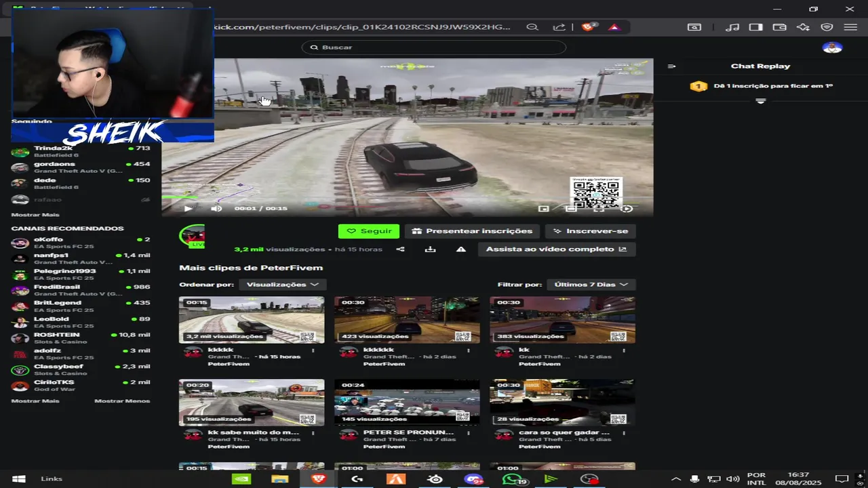868x488 pixels.
Task: Open video player settings icon
Action: (x=627, y=209)
